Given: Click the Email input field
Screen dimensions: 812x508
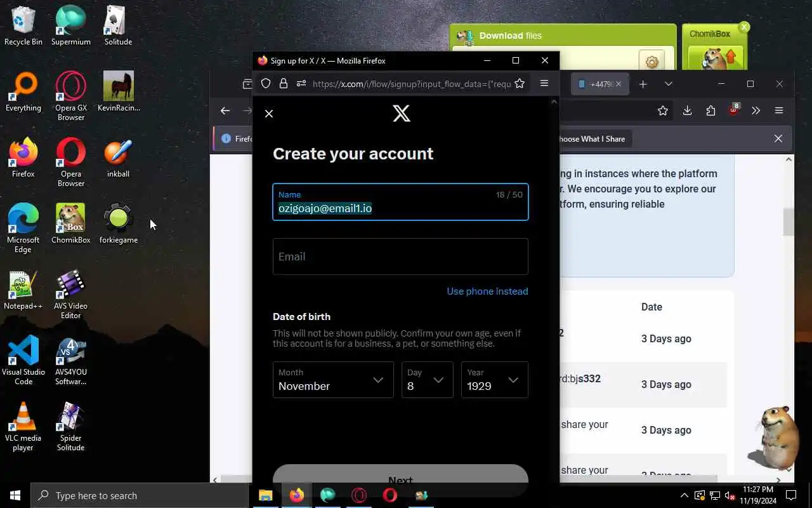Looking at the screenshot, I should tap(400, 257).
